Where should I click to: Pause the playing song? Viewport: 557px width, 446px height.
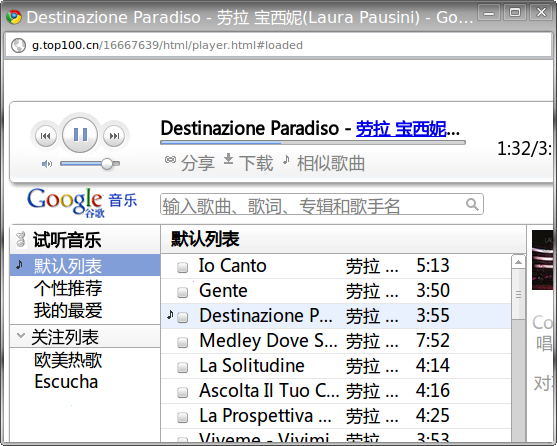[80, 135]
